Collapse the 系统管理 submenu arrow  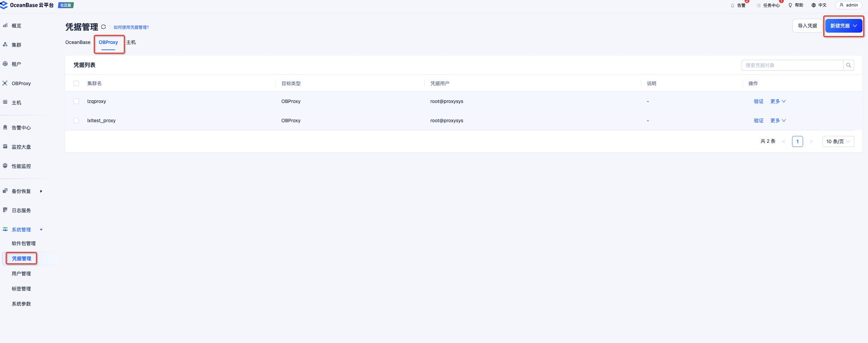(41, 230)
